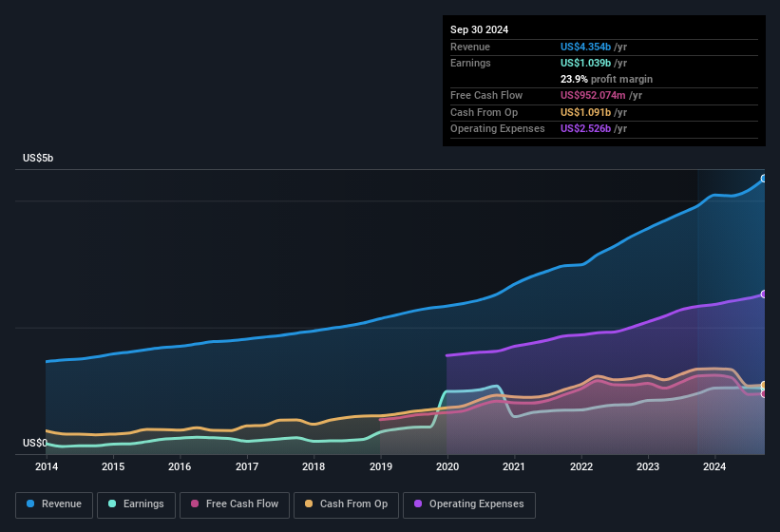Viewport: 780px width, 532px height.
Task: Click the US$1.091b cash from op value
Action: tap(585, 112)
